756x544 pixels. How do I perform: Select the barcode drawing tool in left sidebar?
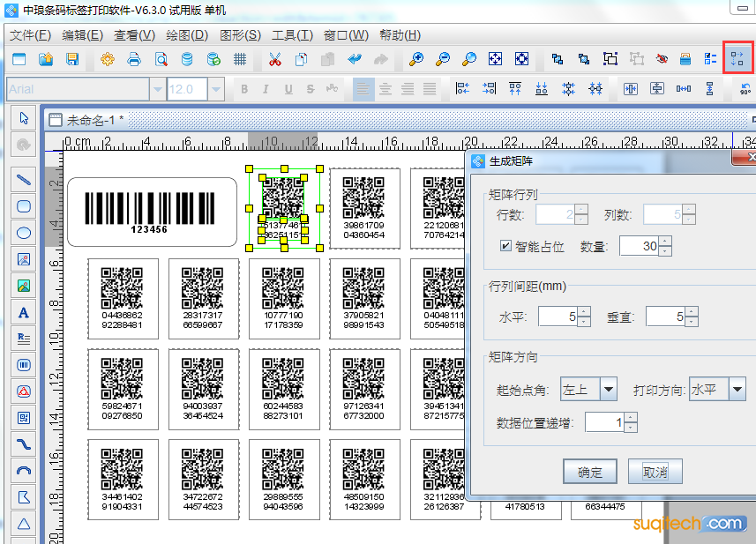coord(24,364)
